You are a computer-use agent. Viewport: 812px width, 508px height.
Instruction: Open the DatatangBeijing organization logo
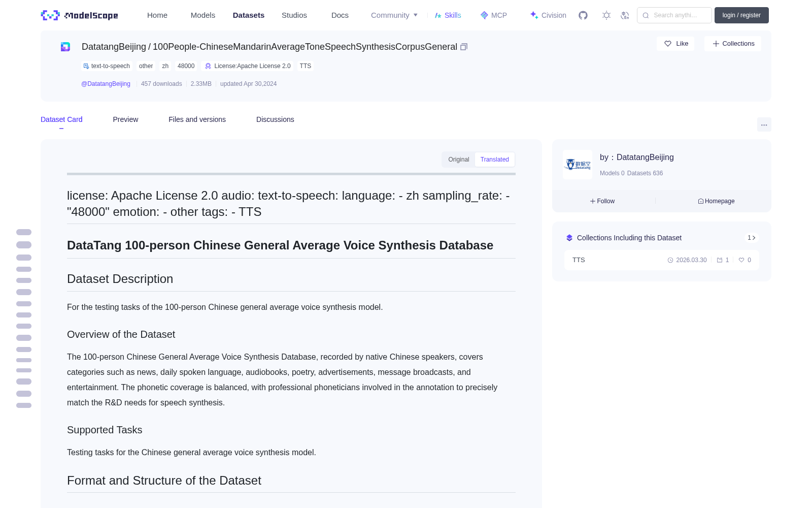(x=578, y=165)
